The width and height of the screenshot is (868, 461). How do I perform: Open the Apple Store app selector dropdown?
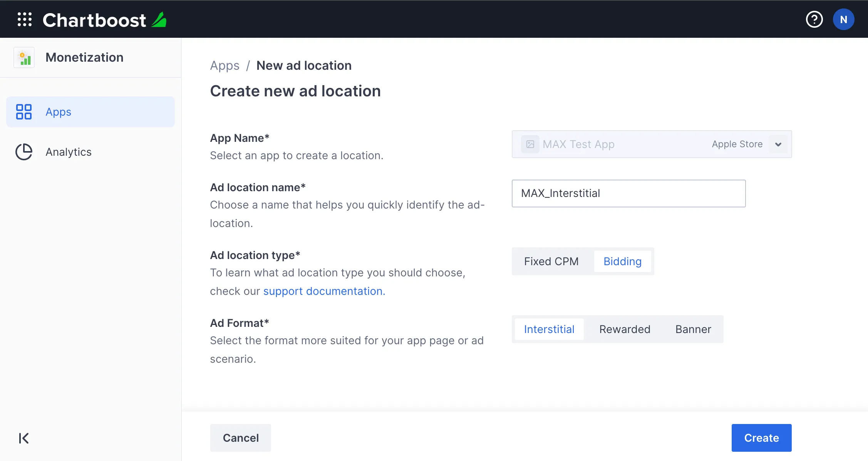(x=778, y=144)
